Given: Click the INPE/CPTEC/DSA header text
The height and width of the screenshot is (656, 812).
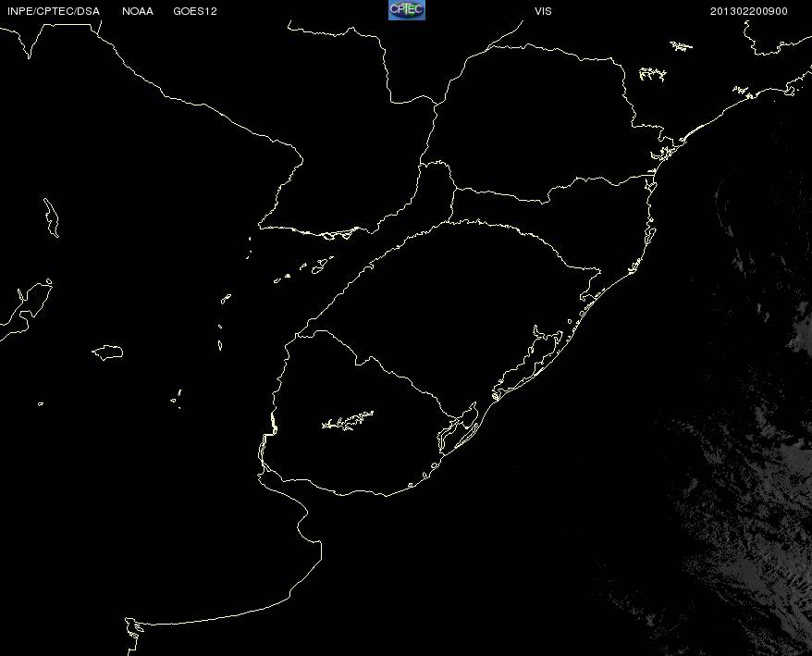Looking at the screenshot, I should coord(54,11).
